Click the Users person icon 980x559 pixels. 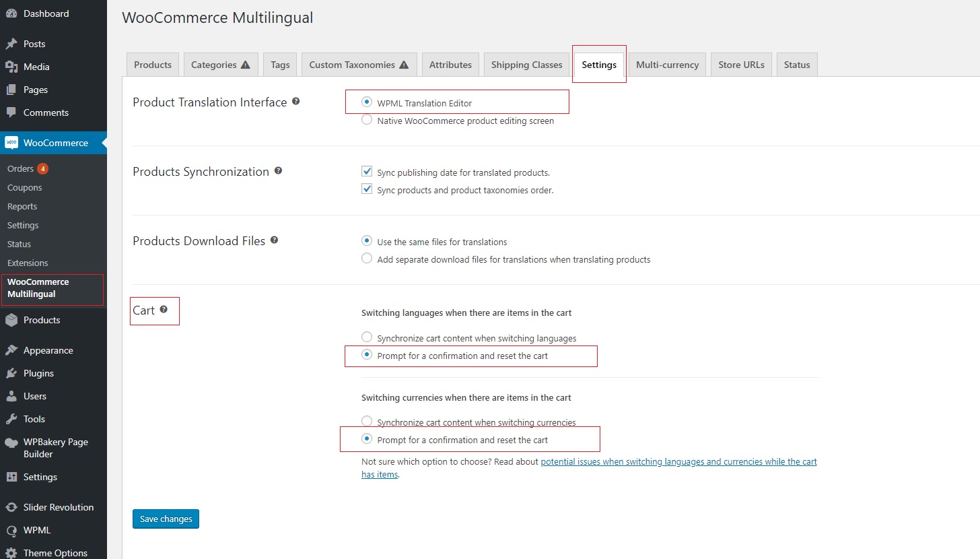11,396
